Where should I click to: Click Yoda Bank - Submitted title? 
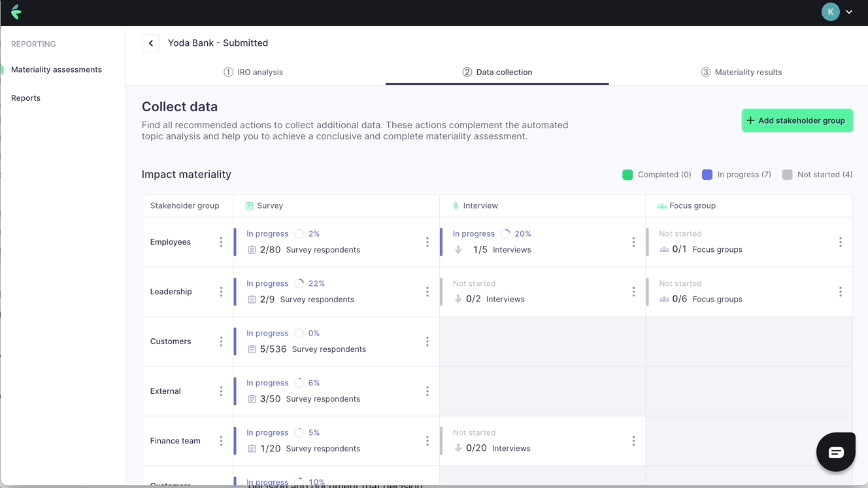[x=218, y=43]
